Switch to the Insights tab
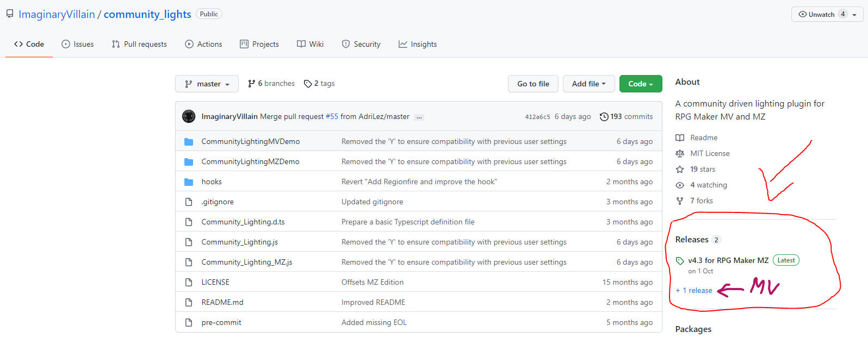This screenshot has height=338, width=868. click(418, 44)
